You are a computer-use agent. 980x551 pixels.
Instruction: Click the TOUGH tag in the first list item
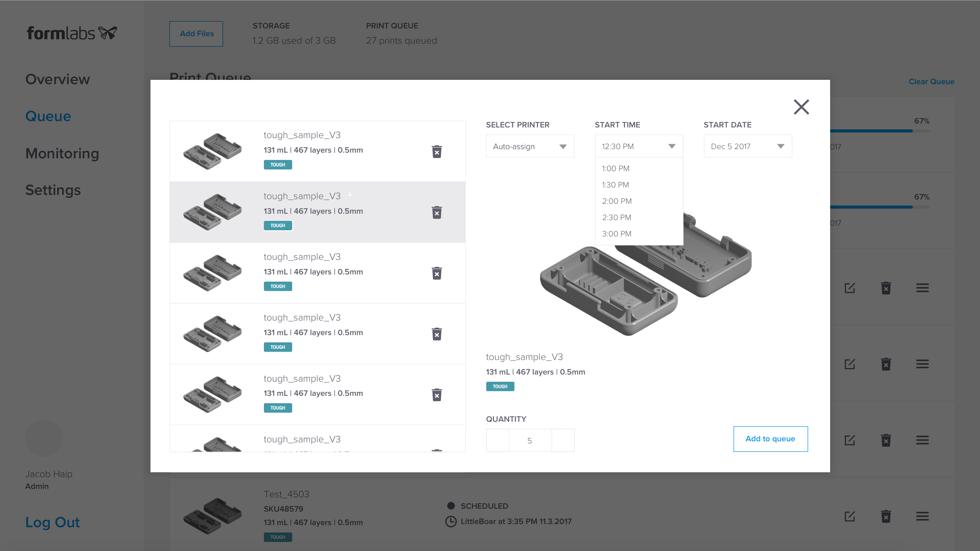pyautogui.click(x=278, y=165)
